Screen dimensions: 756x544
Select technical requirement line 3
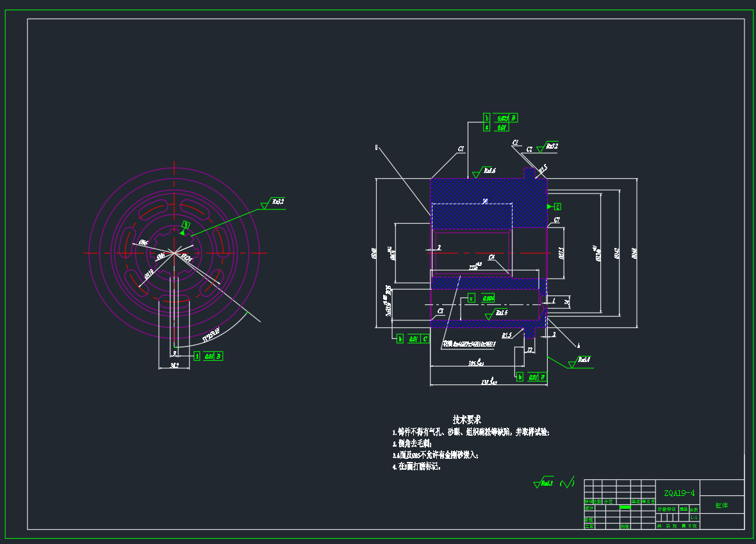pos(436,455)
